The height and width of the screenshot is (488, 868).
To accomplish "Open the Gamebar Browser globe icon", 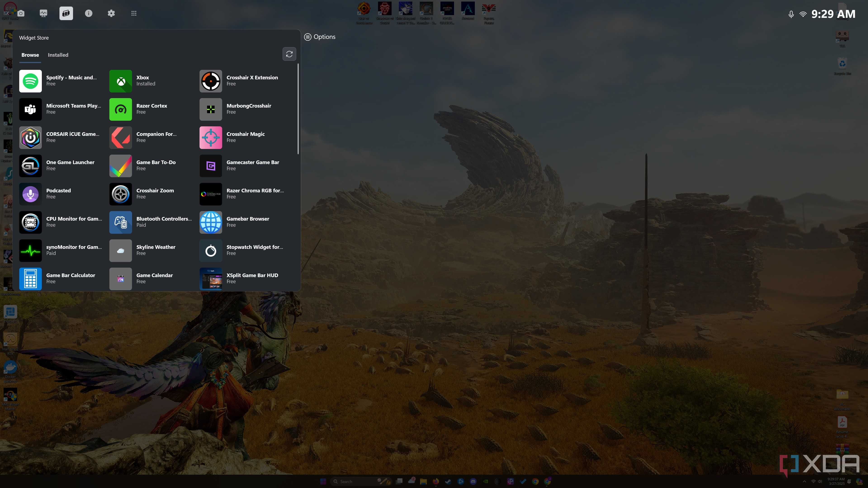I will pos(210,222).
